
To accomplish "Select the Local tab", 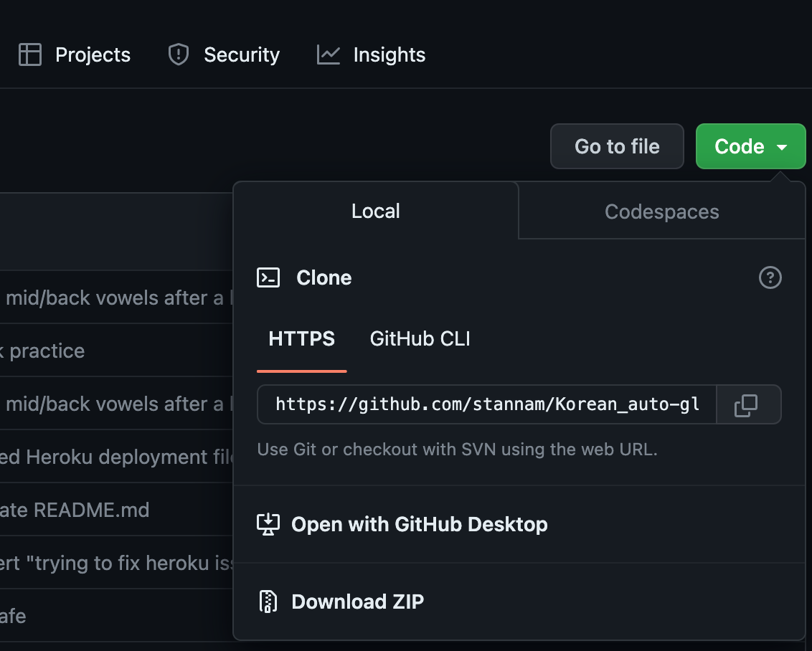I will (375, 211).
